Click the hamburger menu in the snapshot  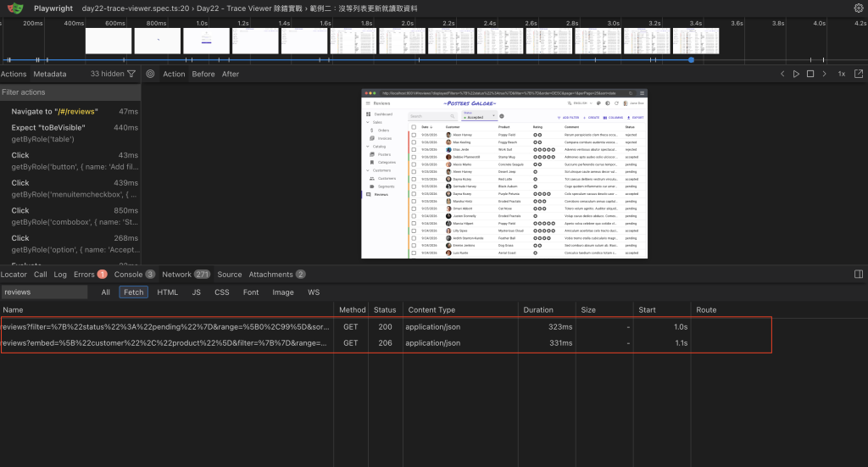click(368, 103)
